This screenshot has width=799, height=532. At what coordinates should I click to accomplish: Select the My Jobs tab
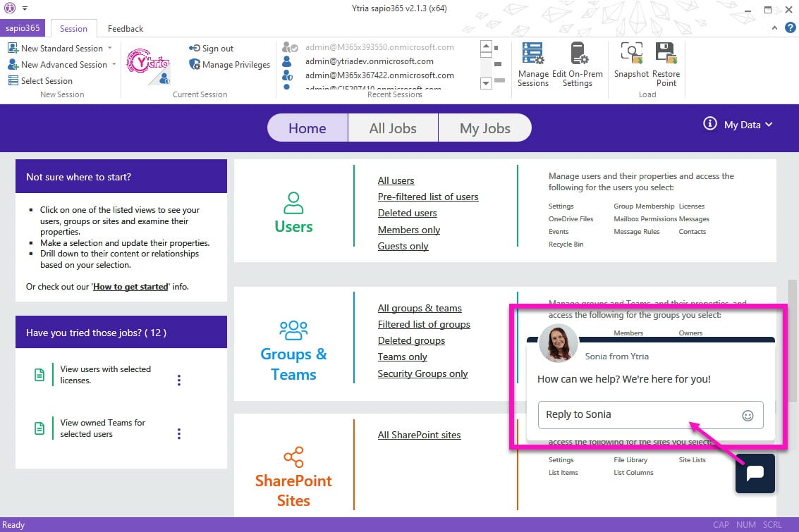pos(484,128)
